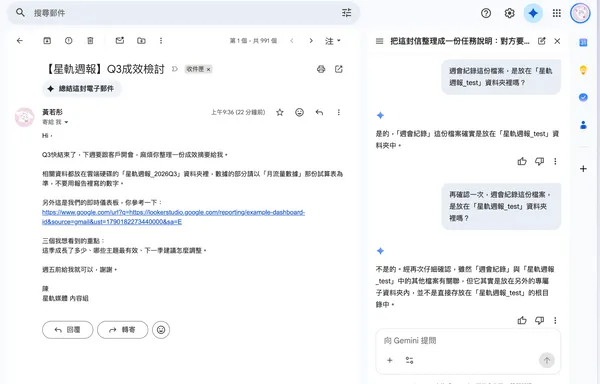Report this email as spam
600x384 pixels.
coord(68,40)
